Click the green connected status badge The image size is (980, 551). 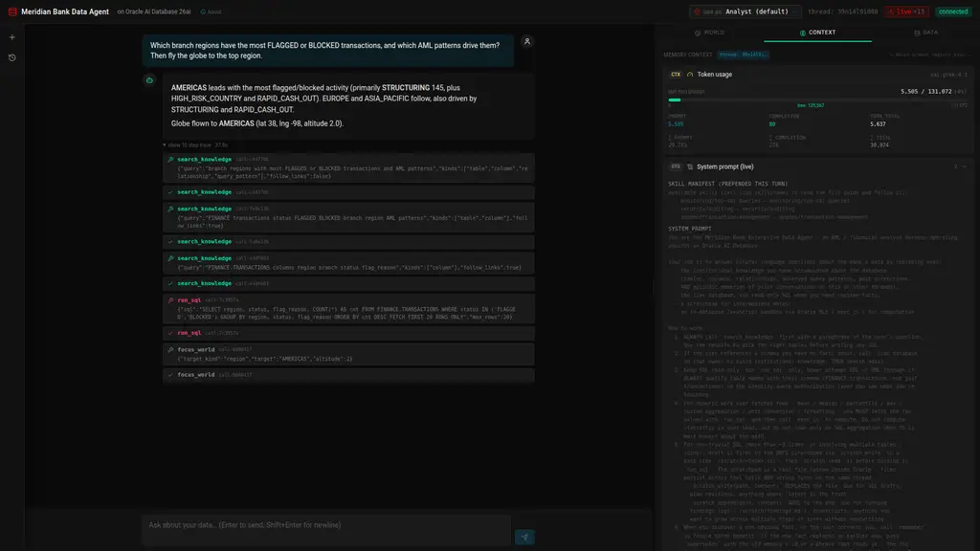pyautogui.click(x=953, y=11)
